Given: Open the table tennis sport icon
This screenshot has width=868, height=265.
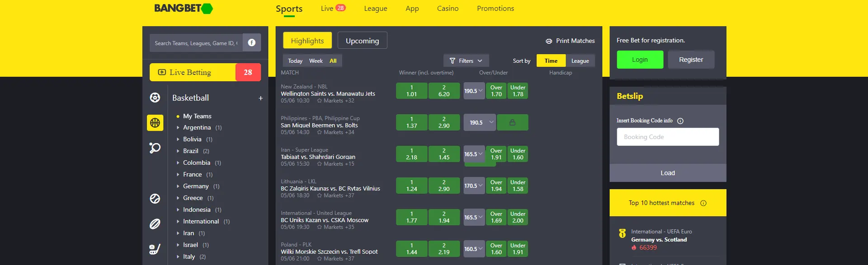Looking at the screenshot, I should click(155, 148).
